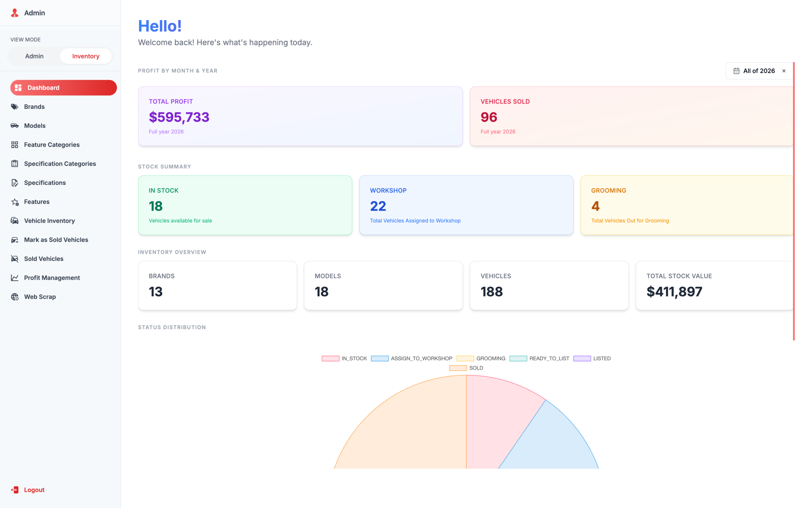Toggle LISTED legend swatch

(x=582, y=358)
